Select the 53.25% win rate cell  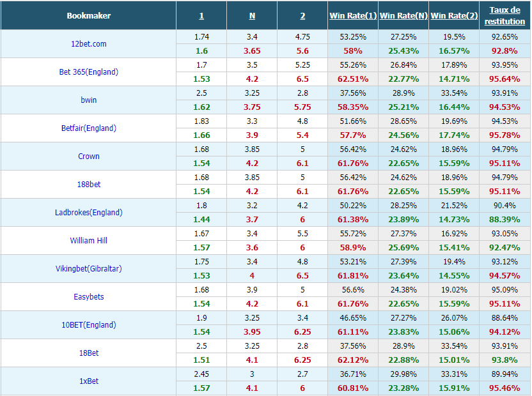(353, 37)
